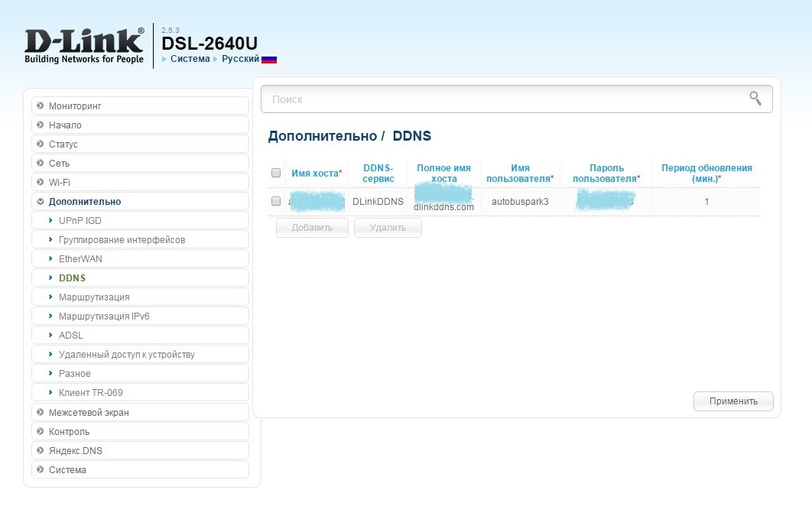This screenshot has height=529, width=812.
Task: Expand the Сеть menu section
Action: click(59, 163)
